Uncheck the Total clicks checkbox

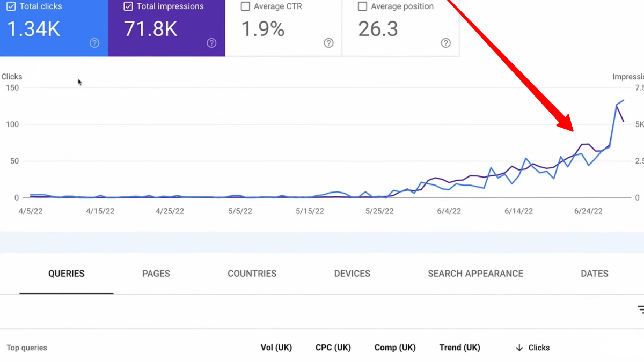11,7
